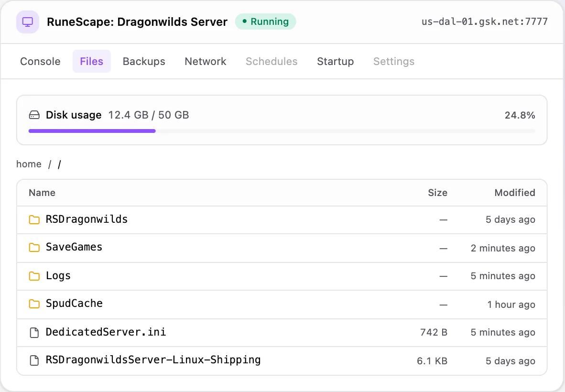Image resolution: width=565 pixels, height=392 pixels.
Task: Click 5 days ago in RSDragonwildsServer-Linux-Shipping row
Action: [x=510, y=360]
